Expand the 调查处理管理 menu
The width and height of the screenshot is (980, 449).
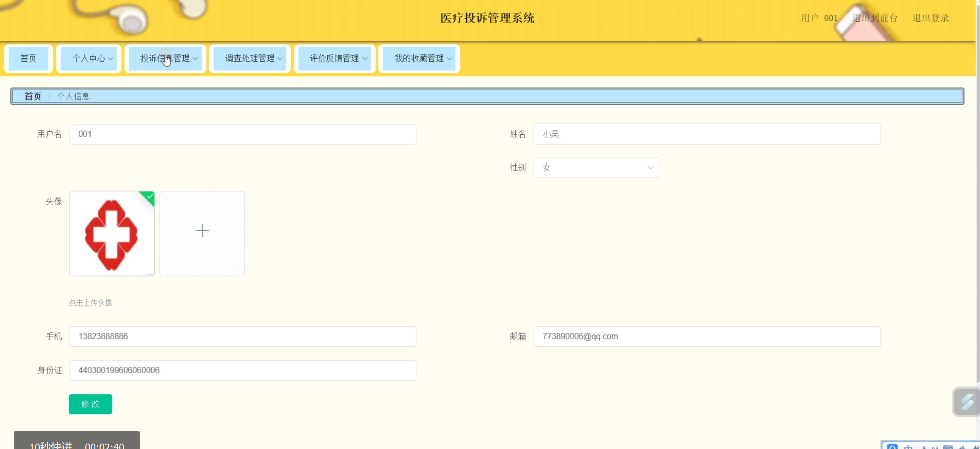tap(250, 58)
